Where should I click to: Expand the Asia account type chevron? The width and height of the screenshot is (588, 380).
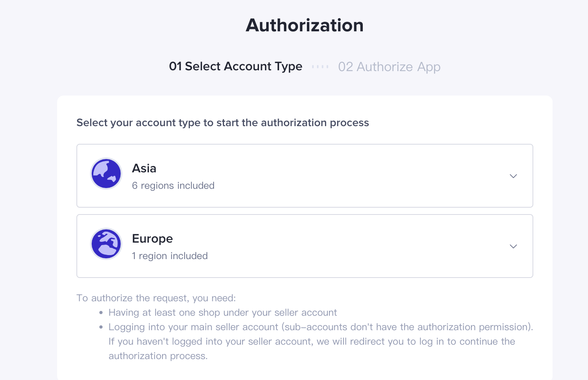pos(513,176)
